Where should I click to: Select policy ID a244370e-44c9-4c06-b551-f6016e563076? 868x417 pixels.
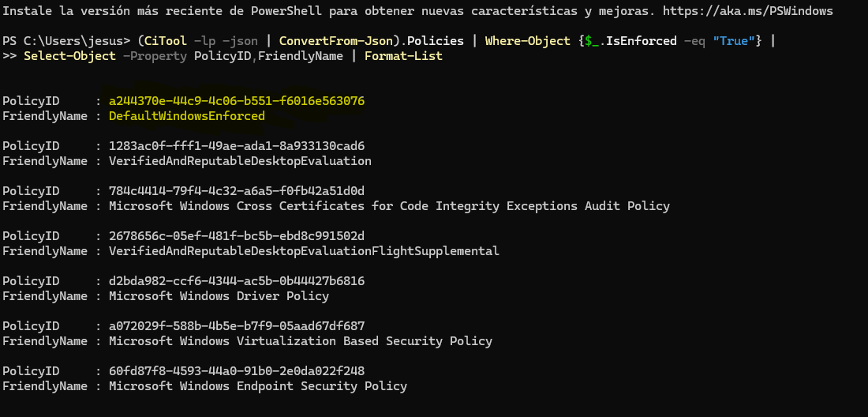(237, 101)
